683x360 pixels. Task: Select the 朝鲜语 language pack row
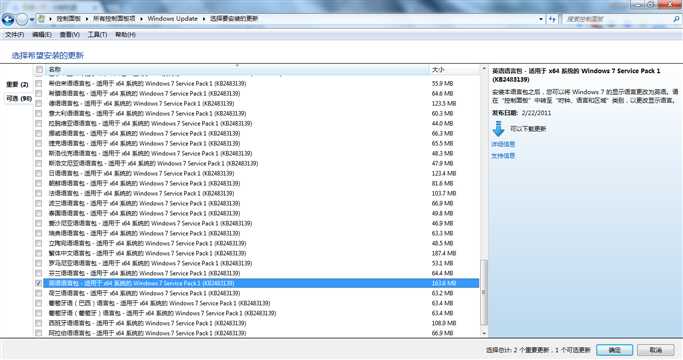tap(256, 183)
